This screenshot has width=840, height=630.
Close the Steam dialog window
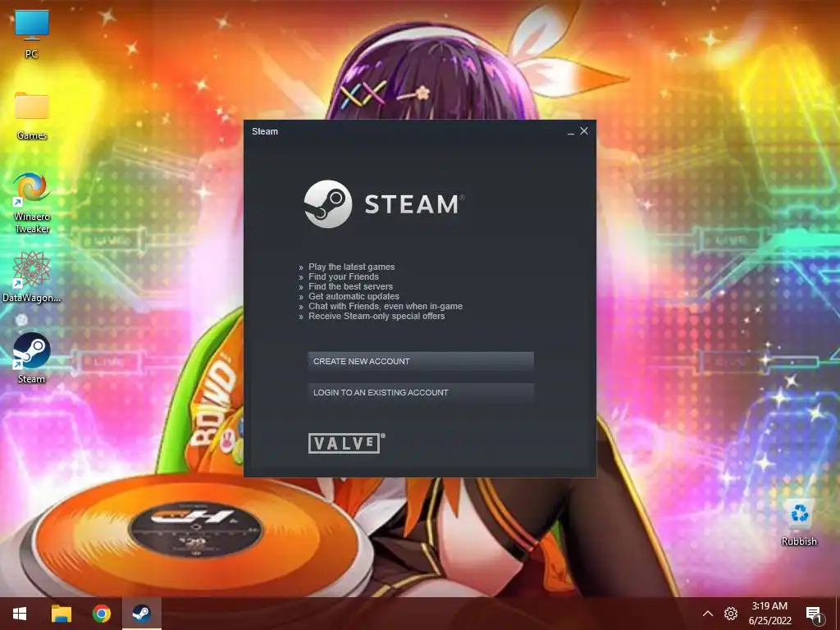pyautogui.click(x=584, y=130)
